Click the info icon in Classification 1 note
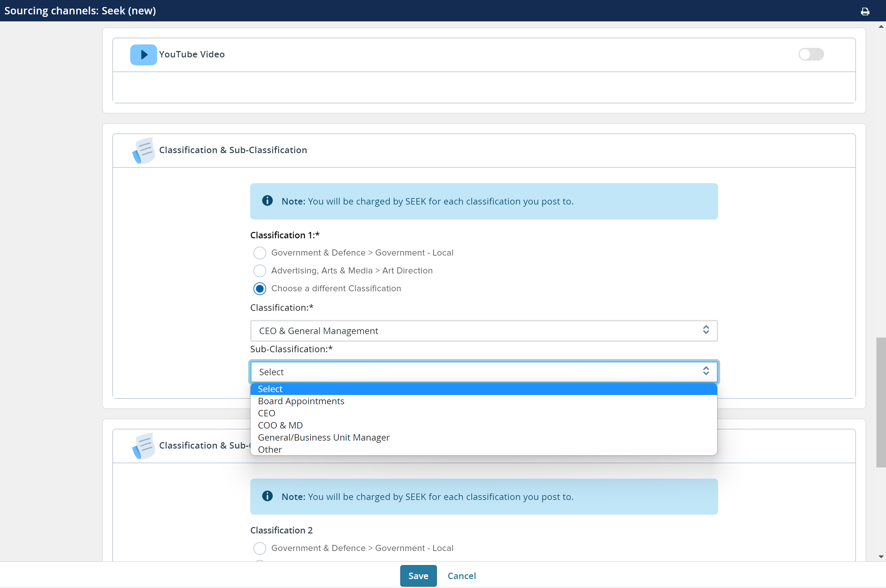 [267, 201]
